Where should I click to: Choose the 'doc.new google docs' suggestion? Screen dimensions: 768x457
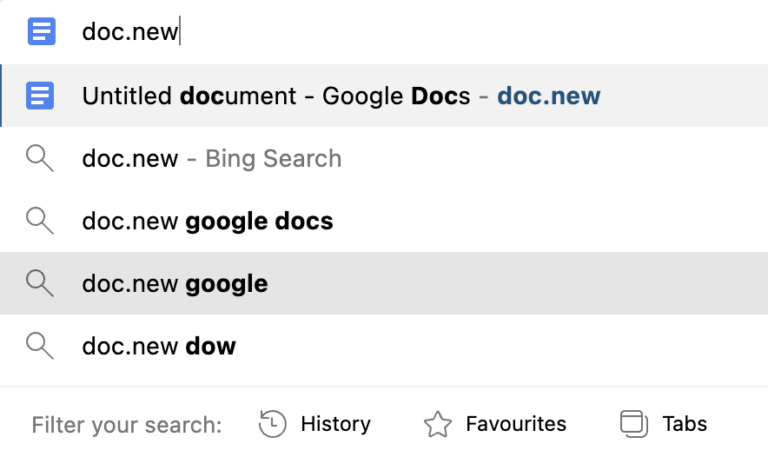click(207, 221)
